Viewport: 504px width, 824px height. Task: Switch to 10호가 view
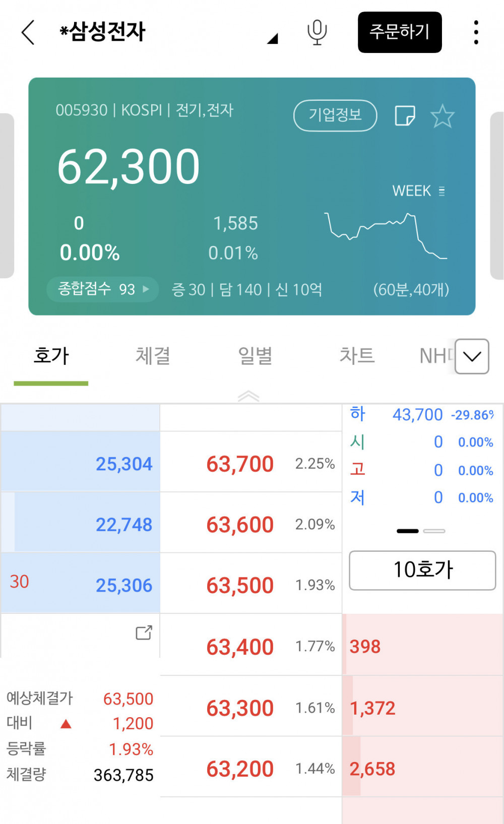[x=422, y=570]
